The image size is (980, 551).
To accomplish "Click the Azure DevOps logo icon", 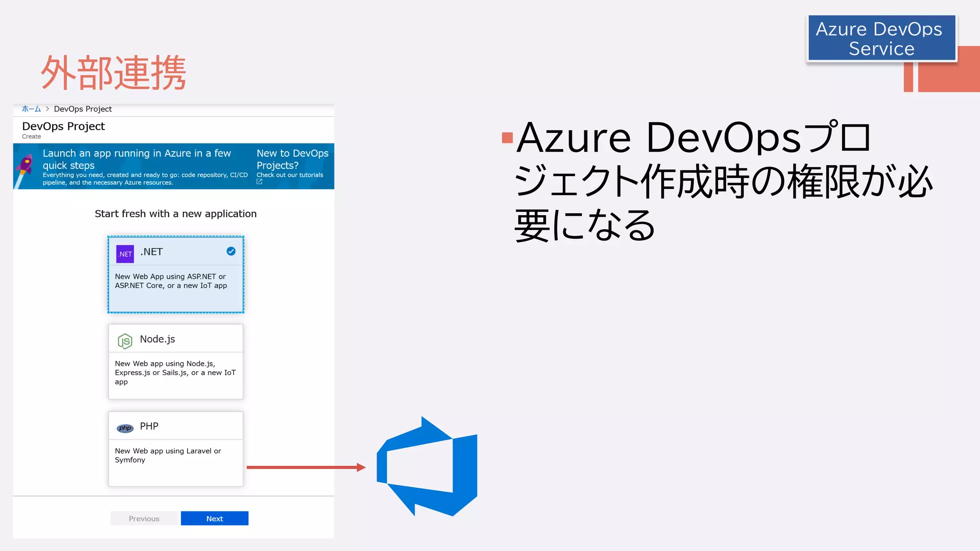I will coord(427,466).
